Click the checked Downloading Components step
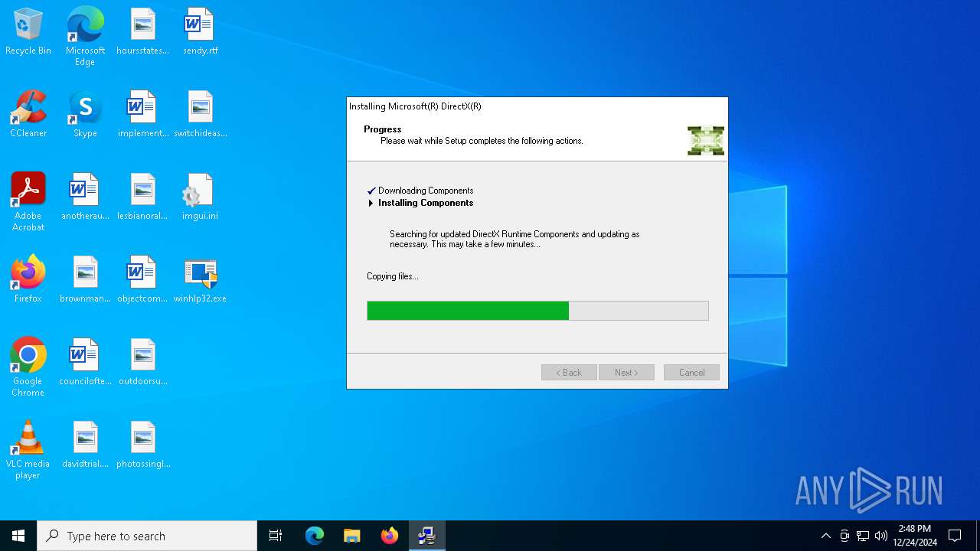 tap(426, 191)
